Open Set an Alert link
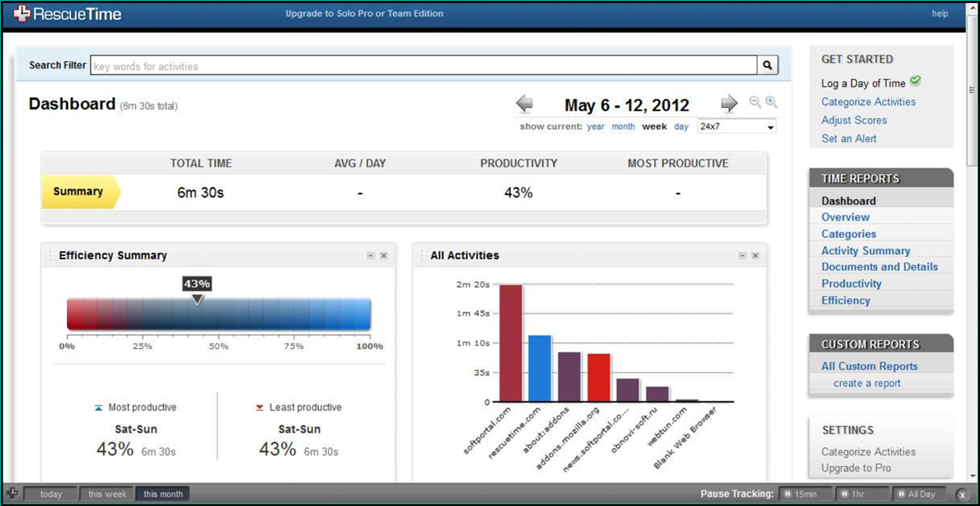Screen dimensions: 980x506 pyautogui.click(x=848, y=139)
